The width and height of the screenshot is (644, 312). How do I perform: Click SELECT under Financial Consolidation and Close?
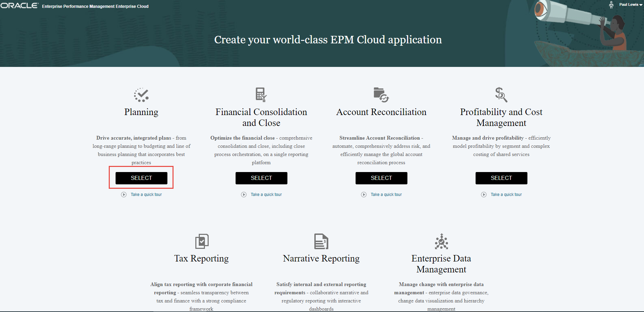[x=261, y=178]
